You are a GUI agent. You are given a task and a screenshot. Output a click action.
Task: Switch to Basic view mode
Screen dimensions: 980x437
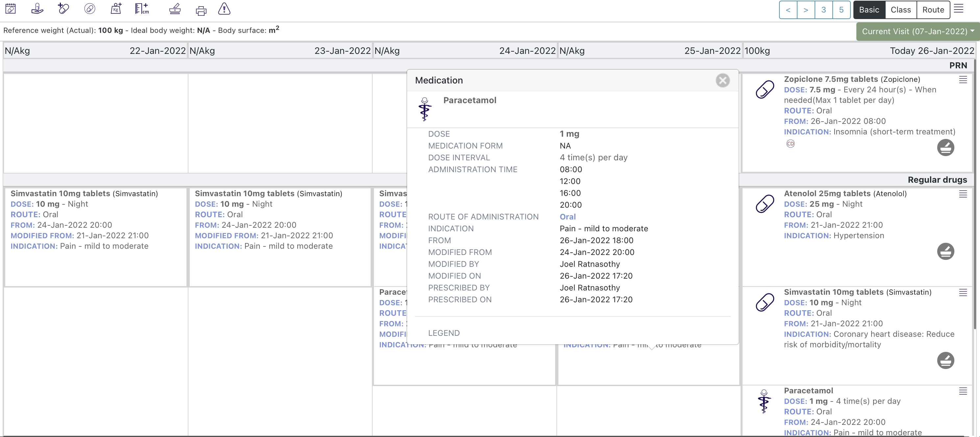869,10
